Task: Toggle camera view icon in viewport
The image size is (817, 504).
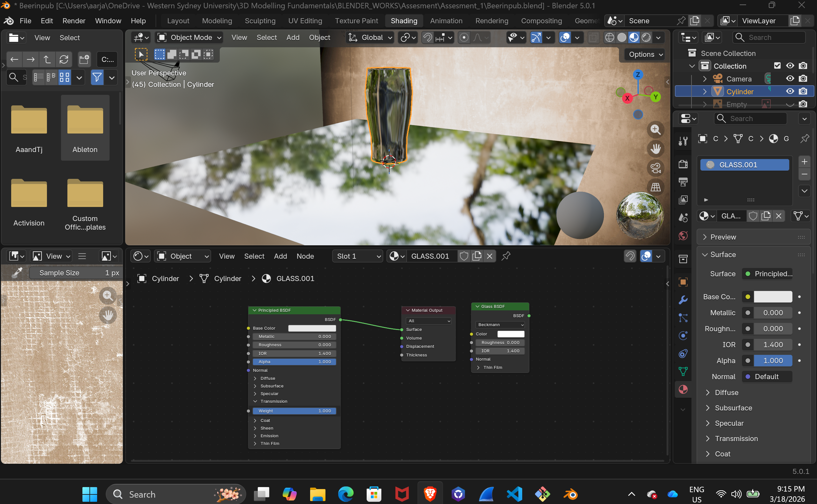Action: [x=655, y=168]
